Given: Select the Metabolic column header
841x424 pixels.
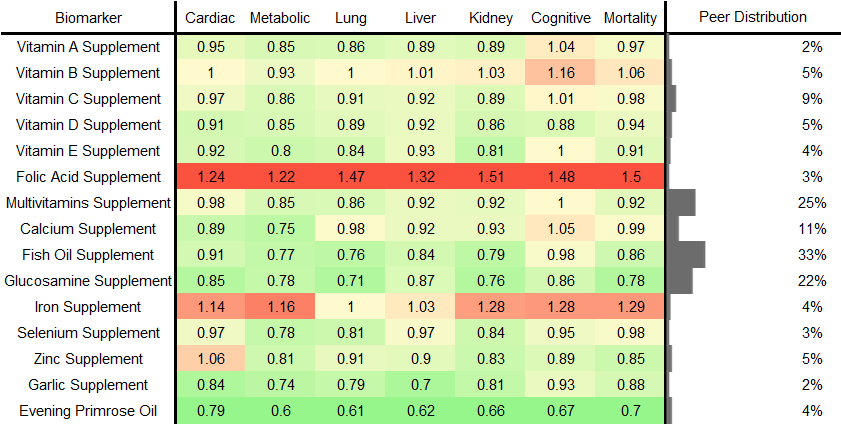Looking at the screenshot, I should click(279, 17).
